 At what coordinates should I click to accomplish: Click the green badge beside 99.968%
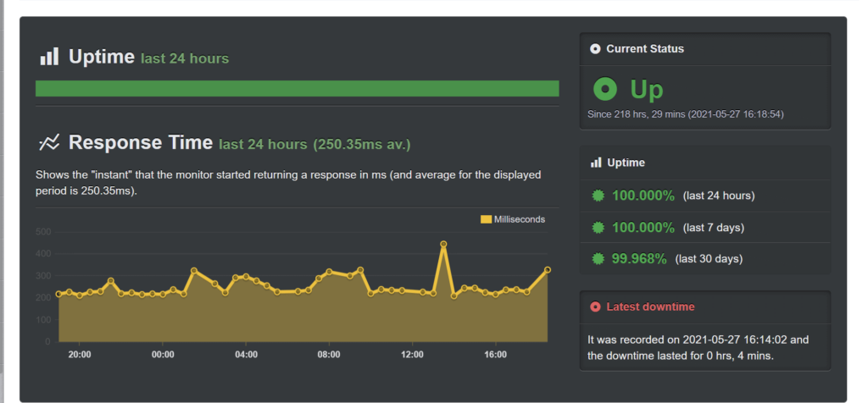point(598,258)
